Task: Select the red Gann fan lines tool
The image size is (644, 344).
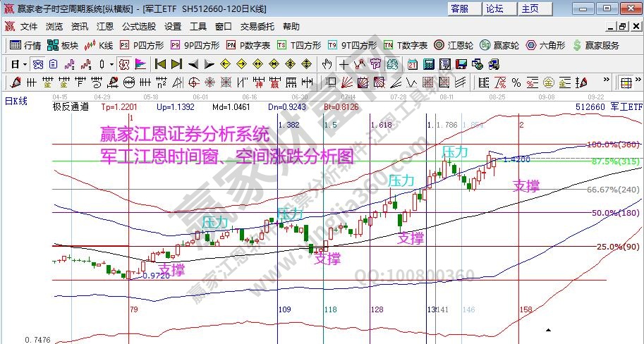Action: (346, 82)
